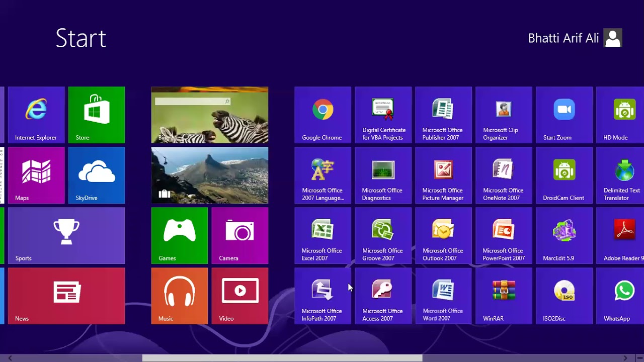
Task: Open Microsoft Clip Organizer
Action: pos(504,115)
